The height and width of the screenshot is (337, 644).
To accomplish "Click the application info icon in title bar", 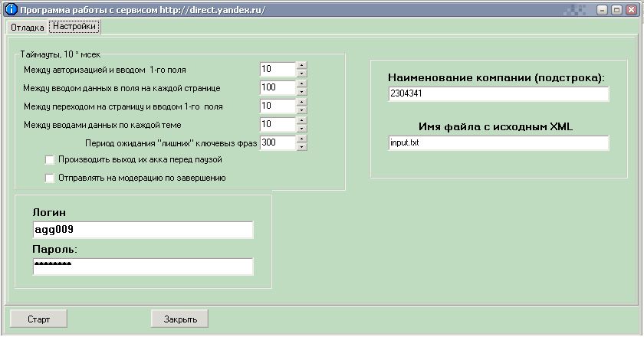I will tap(11, 9).
